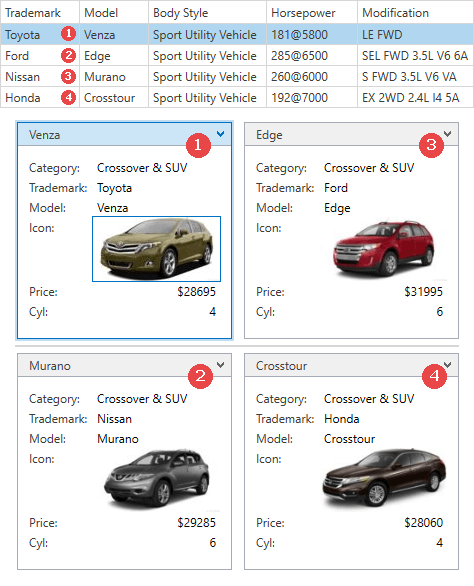The image size is (474, 586).
Task: Click the $28695 price in Venza card
Action: click(197, 292)
